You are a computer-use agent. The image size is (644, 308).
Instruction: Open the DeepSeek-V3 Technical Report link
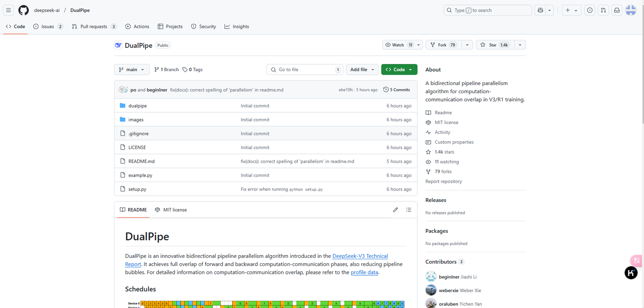[x=360, y=256]
